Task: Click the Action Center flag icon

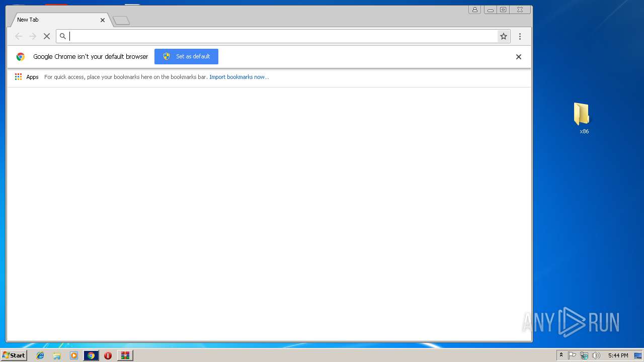Action: [572, 355]
